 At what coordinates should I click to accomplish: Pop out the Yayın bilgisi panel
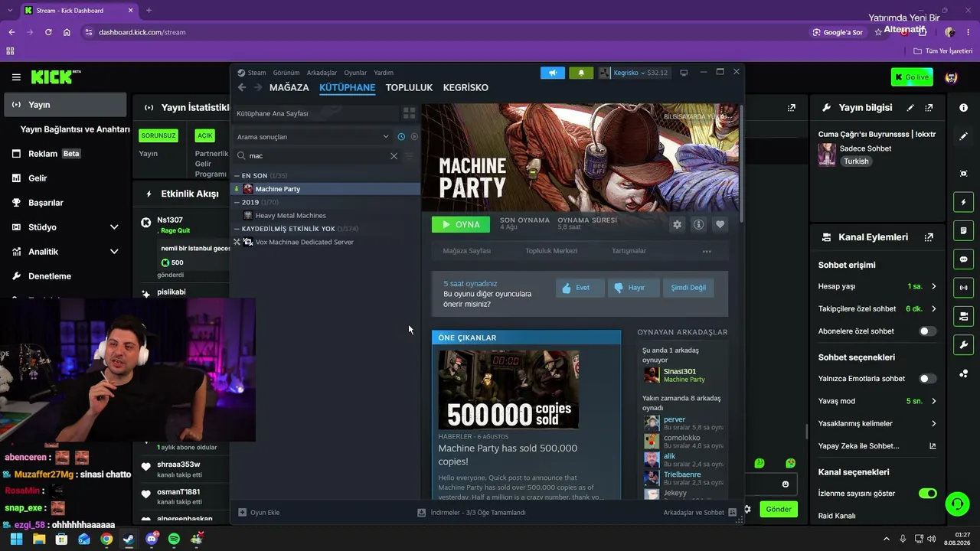[929, 108]
